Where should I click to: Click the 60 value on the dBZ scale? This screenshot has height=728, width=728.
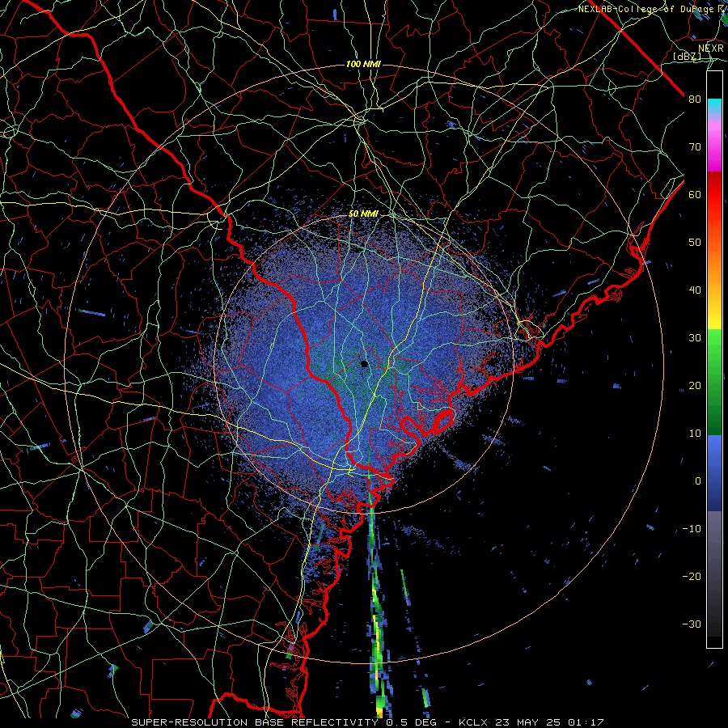tap(695, 194)
